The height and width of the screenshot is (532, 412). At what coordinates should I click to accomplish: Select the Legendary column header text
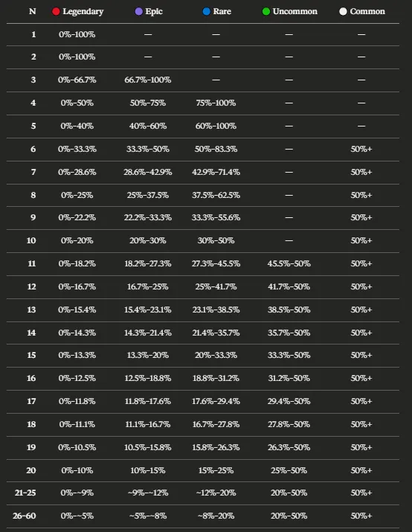click(x=83, y=12)
